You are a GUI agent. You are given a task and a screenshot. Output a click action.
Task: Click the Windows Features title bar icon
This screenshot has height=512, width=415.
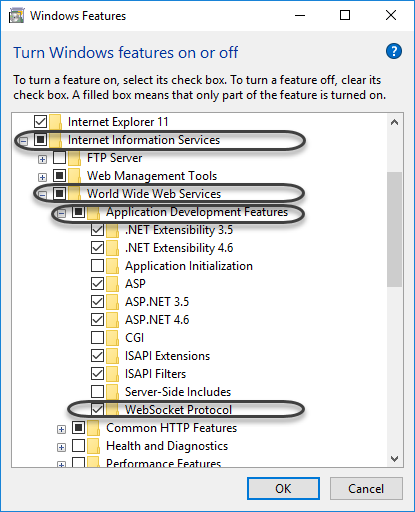[x=17, y=16]
